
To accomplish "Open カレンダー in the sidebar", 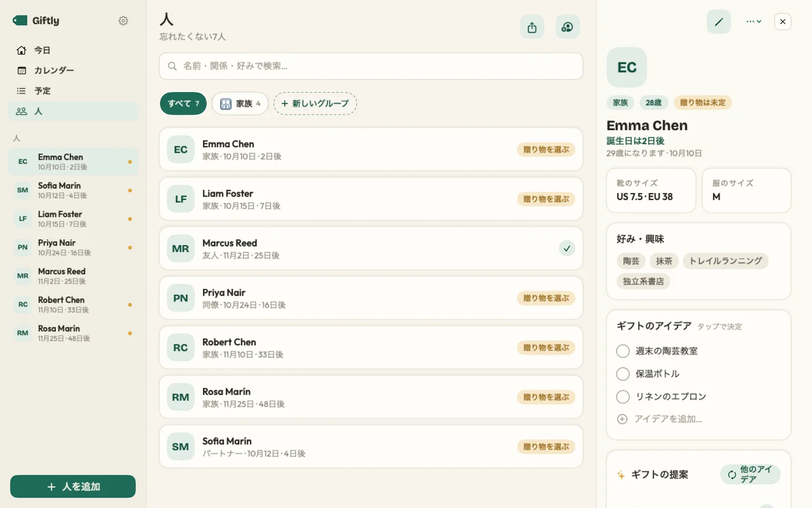I will pyautogui.click(x=73, y=71).
